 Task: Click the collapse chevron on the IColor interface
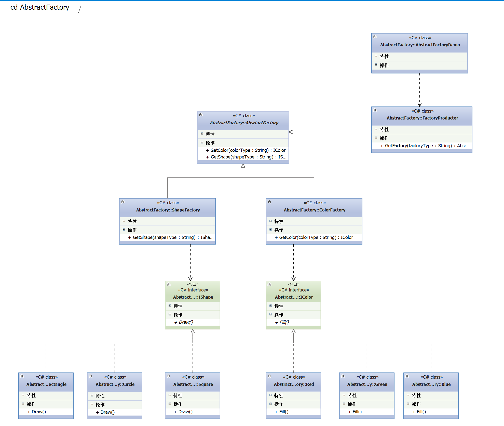coord(269,284)
